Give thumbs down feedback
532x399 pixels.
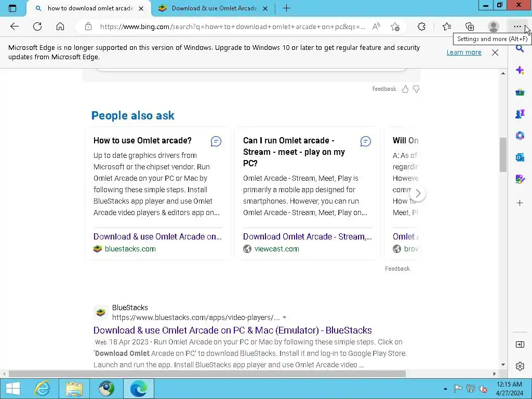[416, 89]
